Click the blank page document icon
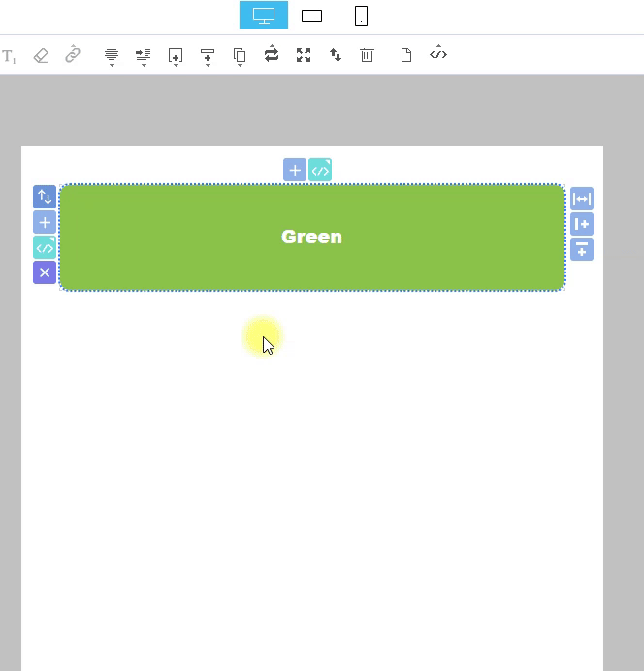The height and width of the screenshot is (671, 644). point(406,55)
